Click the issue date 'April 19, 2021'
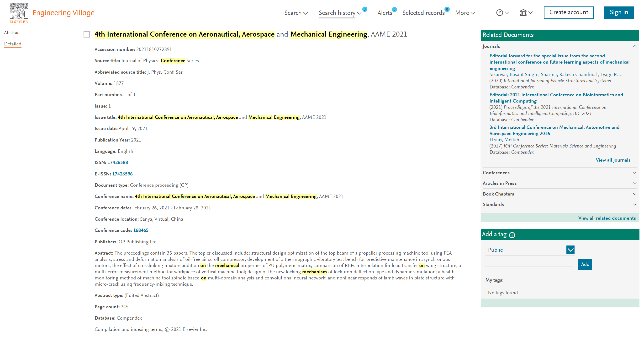This screenshot has width=644, height=338. [x=133, y=128]
